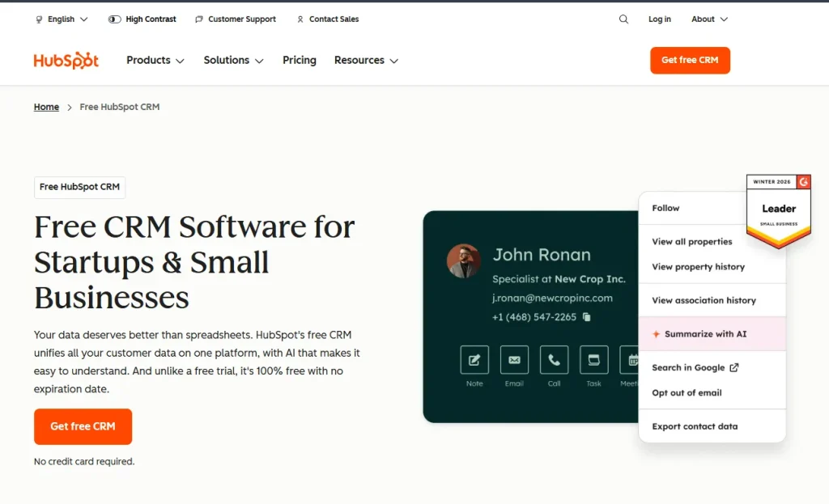Viewport: 829px width, 504px height.
Task: Click the Task icon on contact card
Action: click(x=593, y=360)
